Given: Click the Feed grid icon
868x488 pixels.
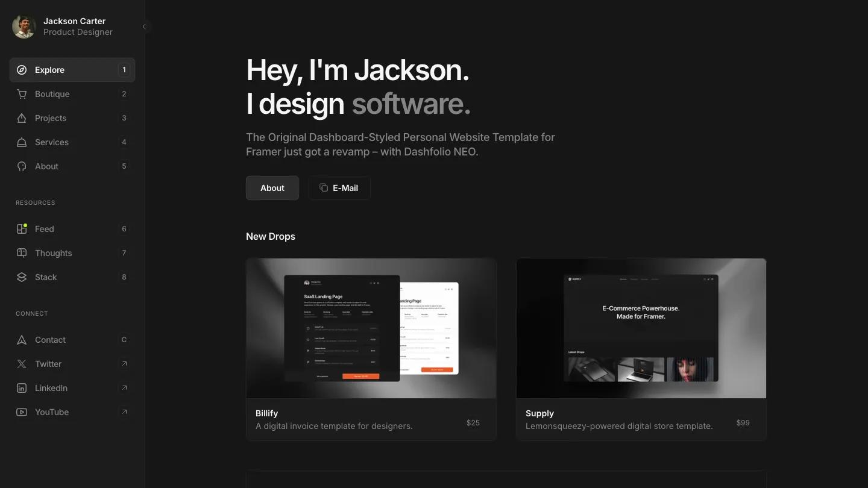Looking at the screenshot, I should [x=22, y=229].
